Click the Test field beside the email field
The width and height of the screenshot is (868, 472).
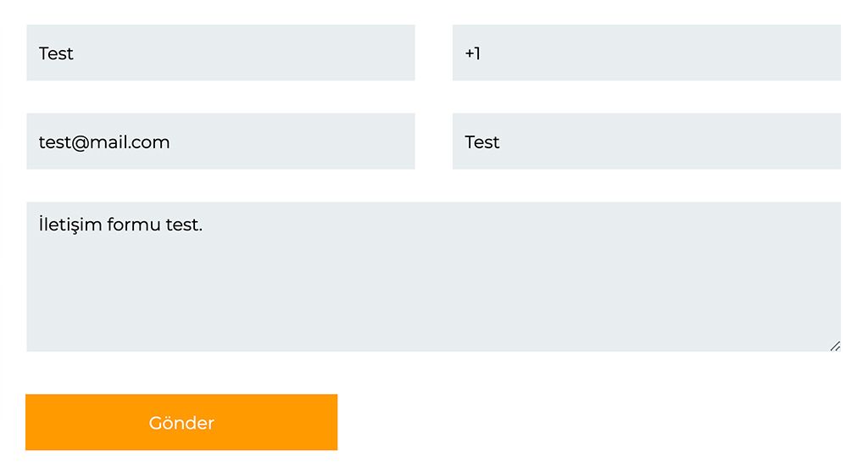646,142
